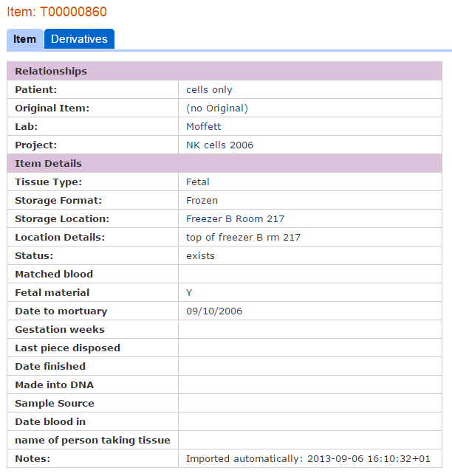The image size is (452, 476).
Task: Click the Lab: label
Action: pyautogui.click(x=26, y=127)
